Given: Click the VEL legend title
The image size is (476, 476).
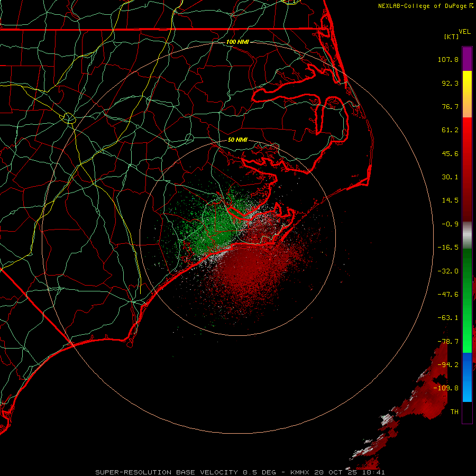Looking at the screenshot, I should 464,32.
